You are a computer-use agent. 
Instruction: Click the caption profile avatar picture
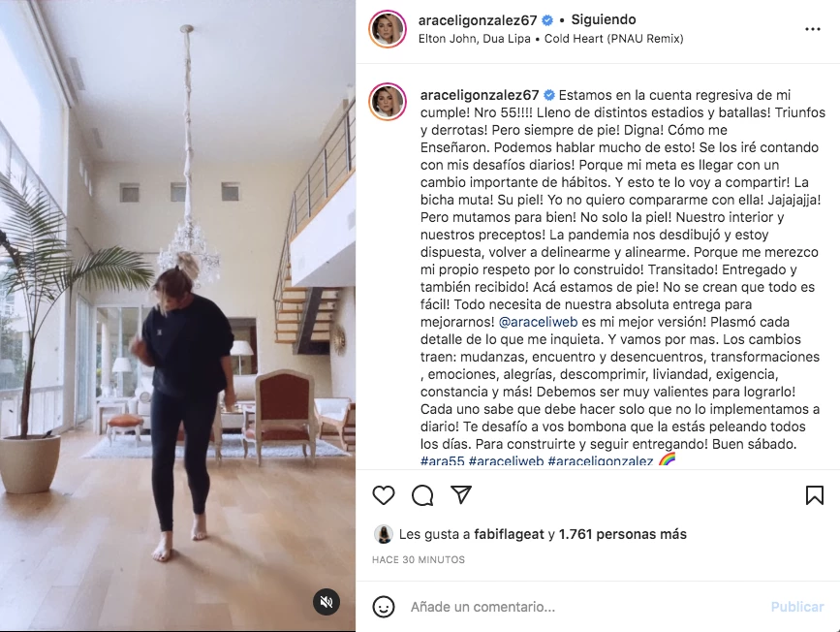point(388,102)
